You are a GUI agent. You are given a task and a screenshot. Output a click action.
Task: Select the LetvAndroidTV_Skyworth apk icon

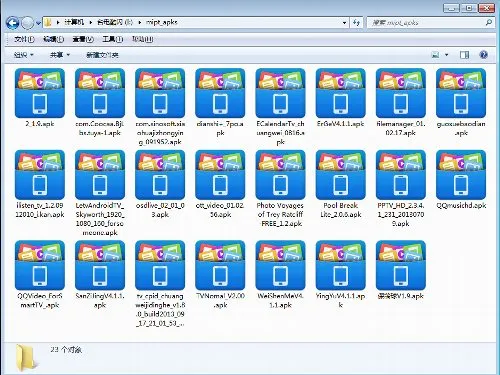point(100,175)
